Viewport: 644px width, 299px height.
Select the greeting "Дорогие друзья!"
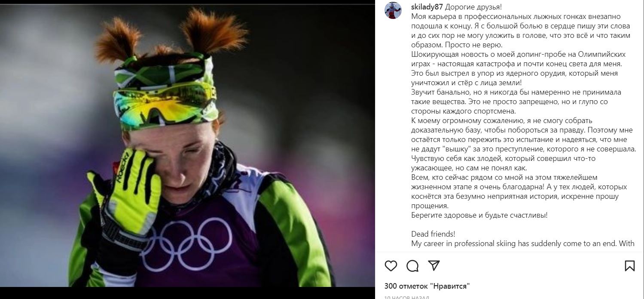tap(473, 7)
